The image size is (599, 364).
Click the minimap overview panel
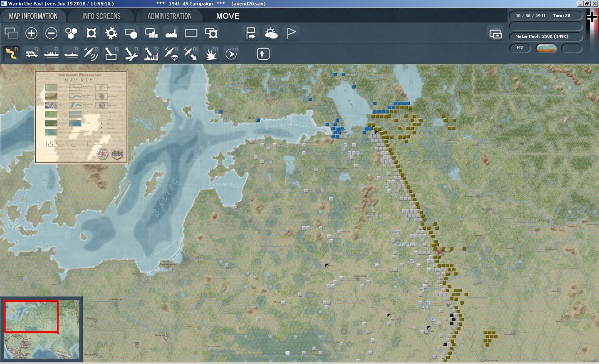click(42, 329)
